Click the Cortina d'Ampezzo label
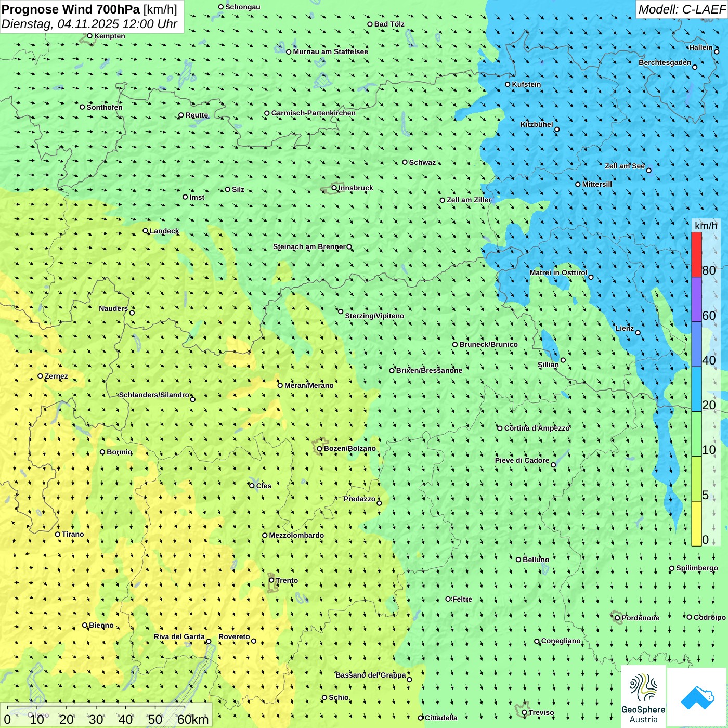Image resolution: width=728 pixels, height=728 pixels. 537,428
